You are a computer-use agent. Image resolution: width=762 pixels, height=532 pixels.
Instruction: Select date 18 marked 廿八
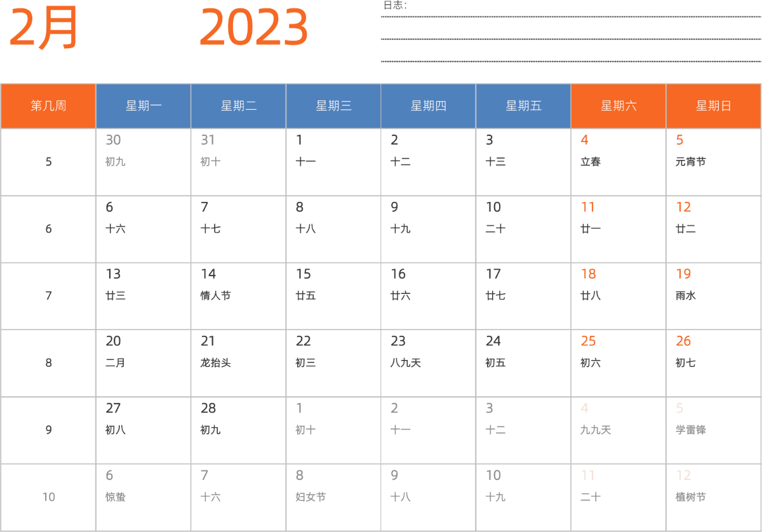tap(618, 296)
